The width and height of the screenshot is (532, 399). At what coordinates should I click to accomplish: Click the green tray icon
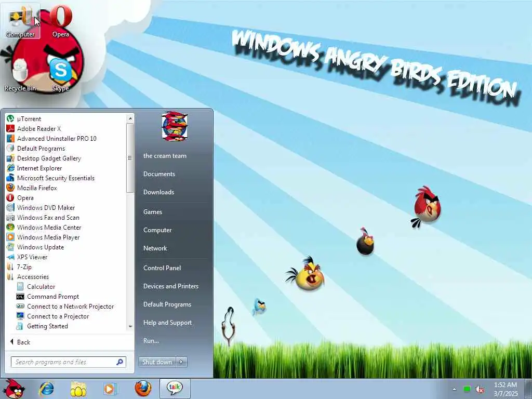467,389
